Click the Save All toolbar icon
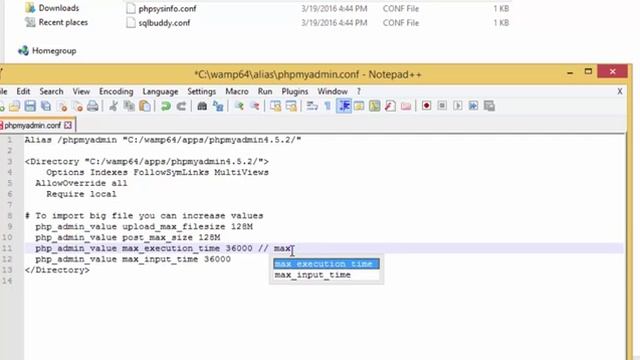The height and width of the screenshot is (360, 640). [x=46, y=107]
